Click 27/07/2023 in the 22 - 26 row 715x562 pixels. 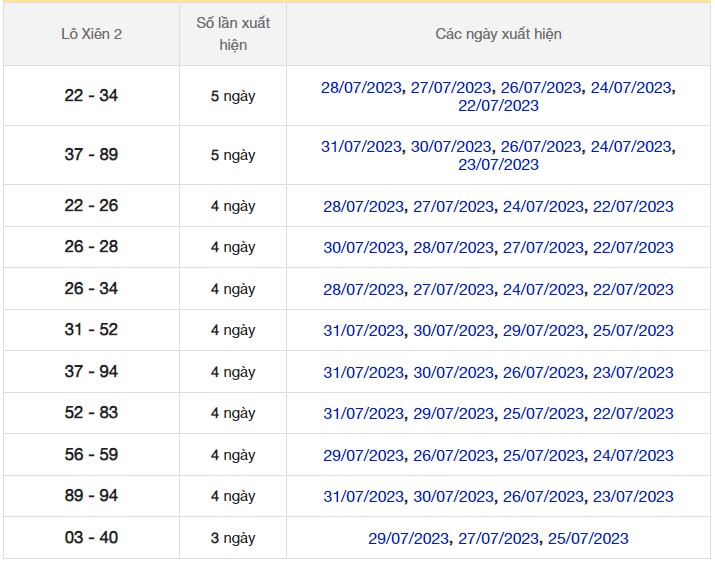tap(453, 207)
